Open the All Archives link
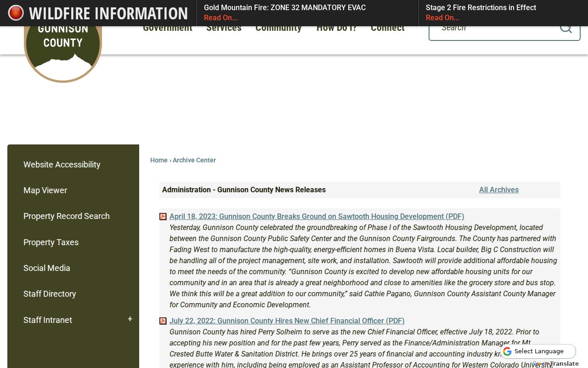Screen dimensions: 588x368 (499, 190)
